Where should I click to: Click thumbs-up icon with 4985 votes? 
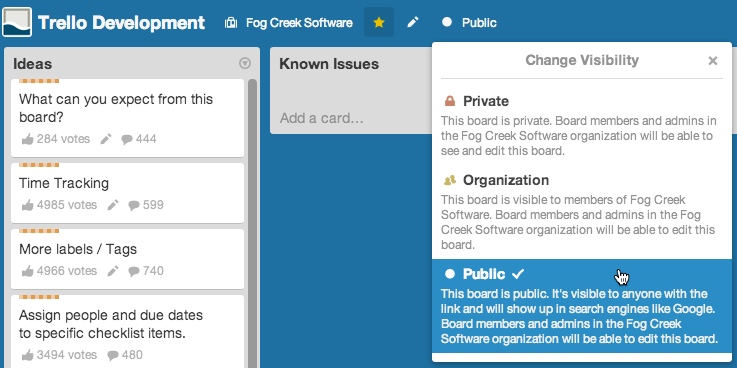[28, 205]
